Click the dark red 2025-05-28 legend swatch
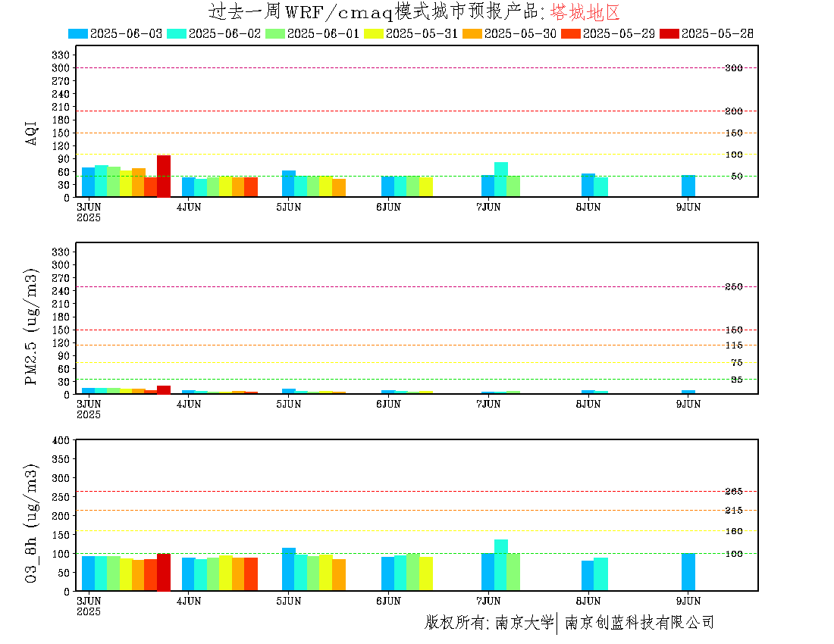Image resolution: width=834 pixels, height=644 pixels. pos(669,33)
